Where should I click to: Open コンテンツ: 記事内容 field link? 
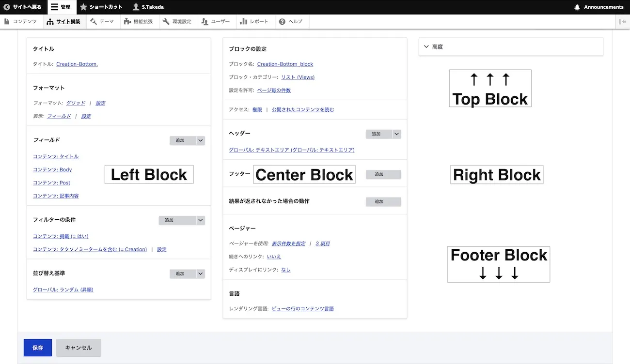click(x=56, y=196)
